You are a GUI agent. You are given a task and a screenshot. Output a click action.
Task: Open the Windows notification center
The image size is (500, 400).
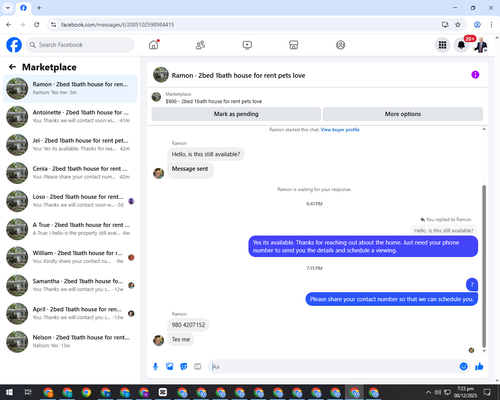487,392
